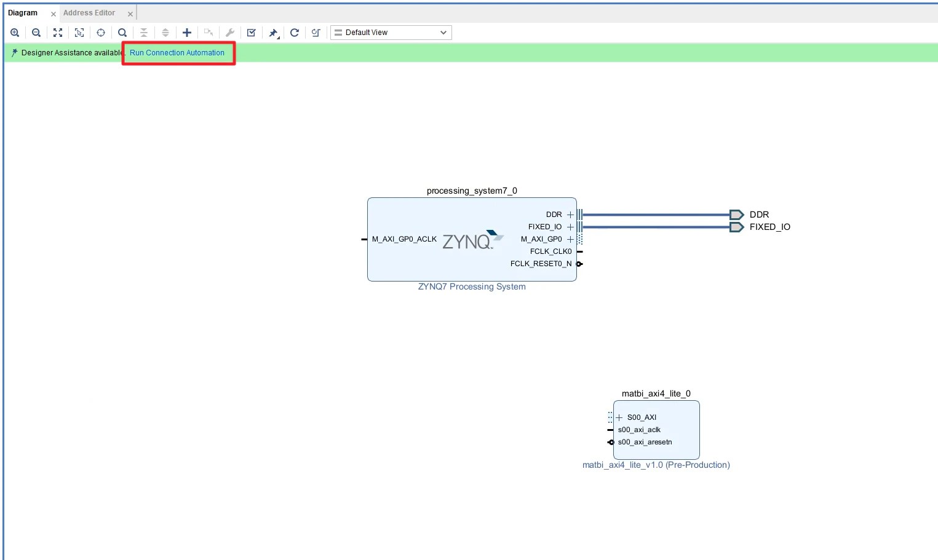The height and width of the screenshot is (560, 938).
Task: Click the Validate Design checkmark icon
Action: pyautogui.click(x=252, y=33)
